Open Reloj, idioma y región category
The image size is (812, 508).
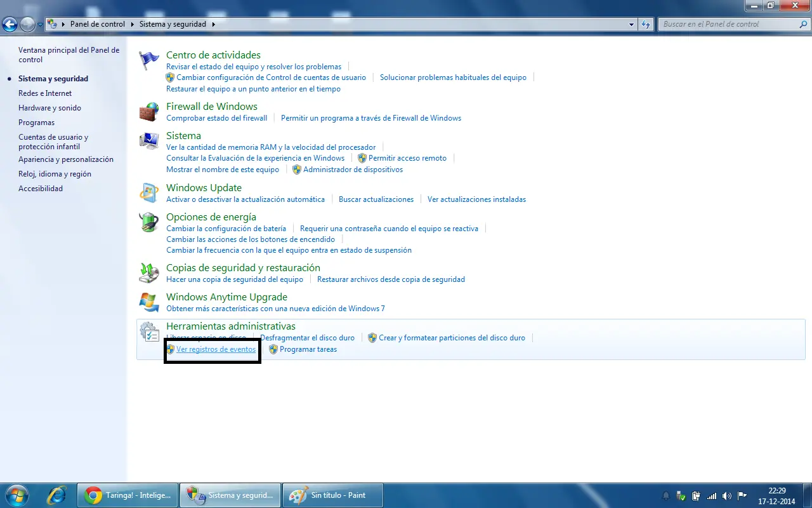coord(55,174)
